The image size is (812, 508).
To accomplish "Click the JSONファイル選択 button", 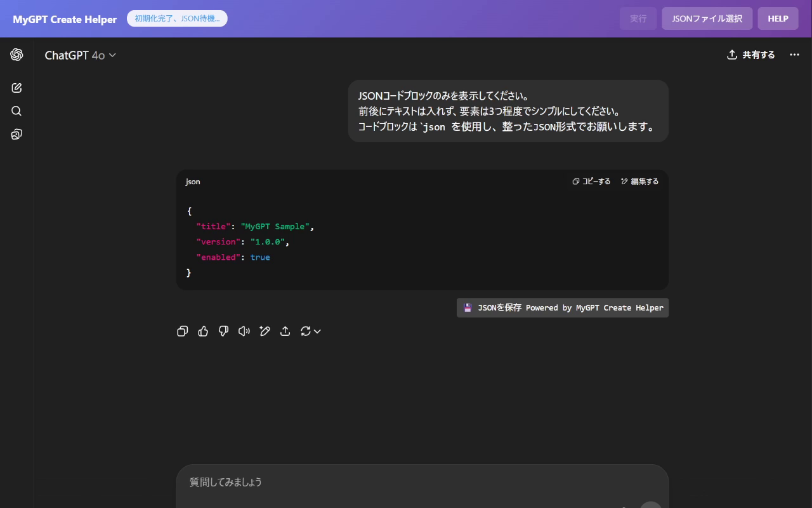I will pyautogui.click(x=707, y=18).
